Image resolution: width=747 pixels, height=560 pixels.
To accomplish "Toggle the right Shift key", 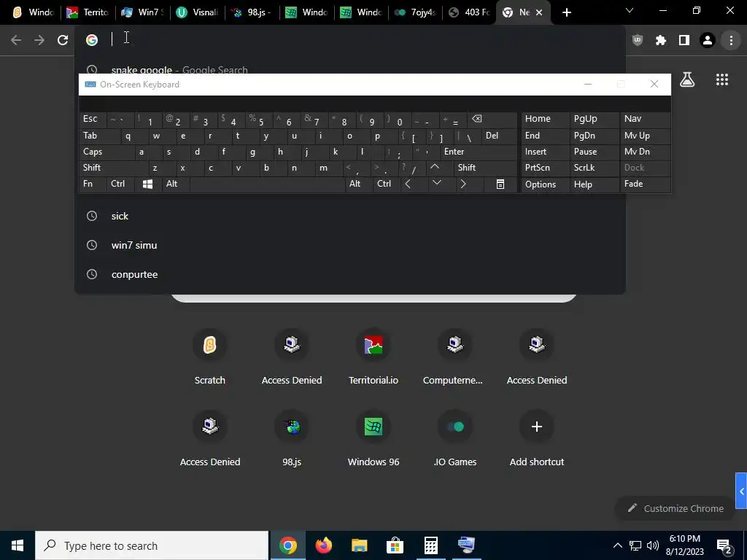I will (x=485, y=168).
